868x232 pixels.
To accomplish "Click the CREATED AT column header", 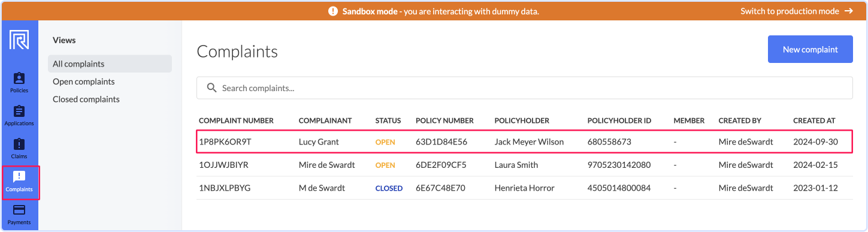I will point(814,120).
